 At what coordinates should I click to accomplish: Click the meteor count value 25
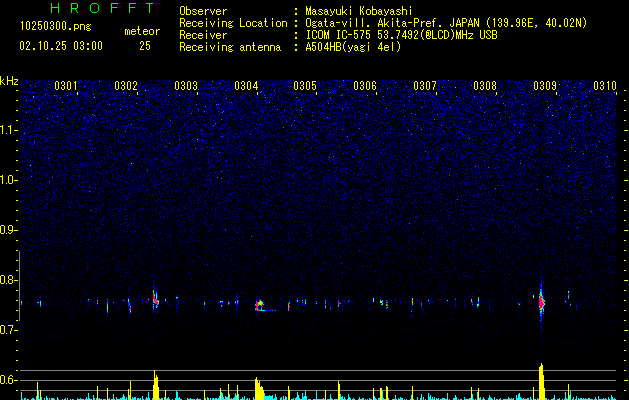pos(145,46)
